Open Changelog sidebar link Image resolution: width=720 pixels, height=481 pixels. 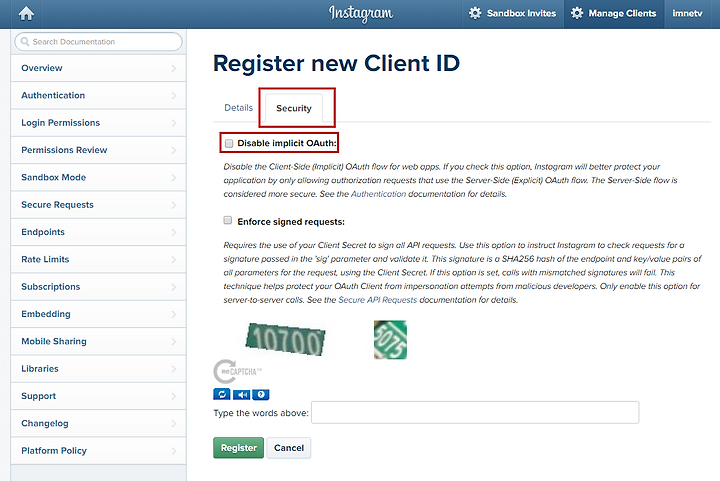tap(98, 423)
